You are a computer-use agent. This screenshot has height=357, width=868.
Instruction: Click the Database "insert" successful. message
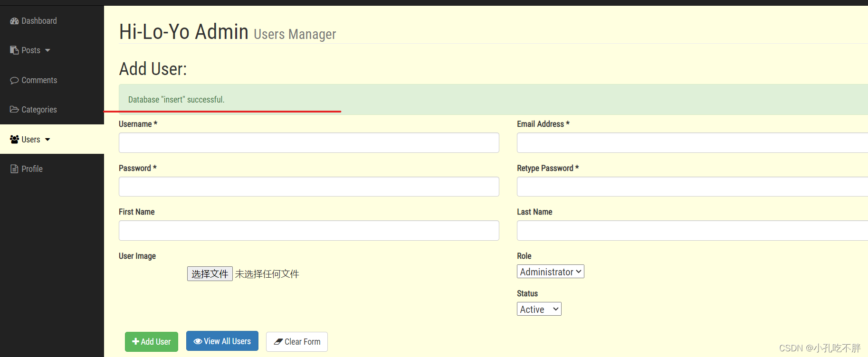pyautogui.click(x=176, y=100)
